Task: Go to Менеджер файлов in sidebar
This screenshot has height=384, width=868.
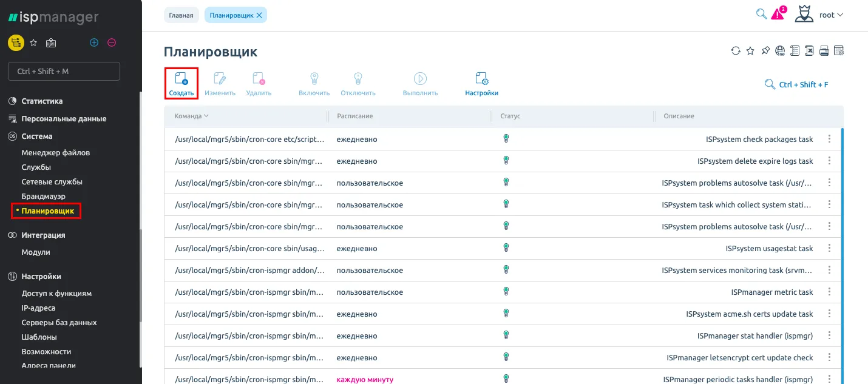Action: click(55, 153)
